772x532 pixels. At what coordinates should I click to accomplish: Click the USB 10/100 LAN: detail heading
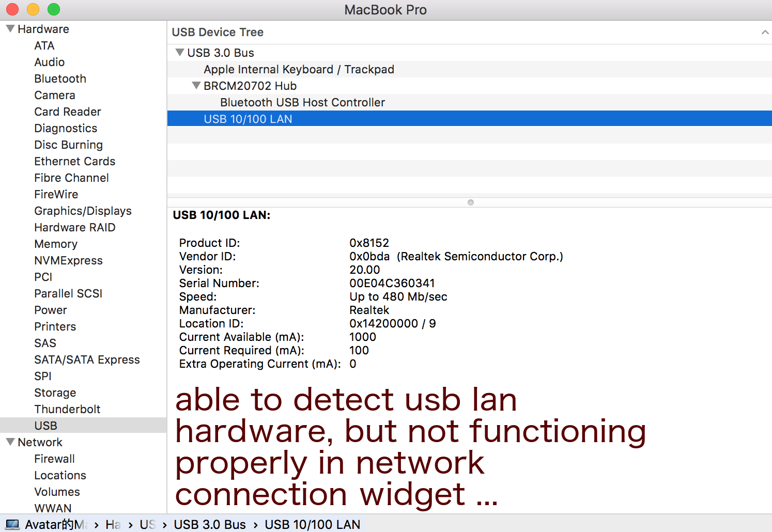(x=222, y=215)
